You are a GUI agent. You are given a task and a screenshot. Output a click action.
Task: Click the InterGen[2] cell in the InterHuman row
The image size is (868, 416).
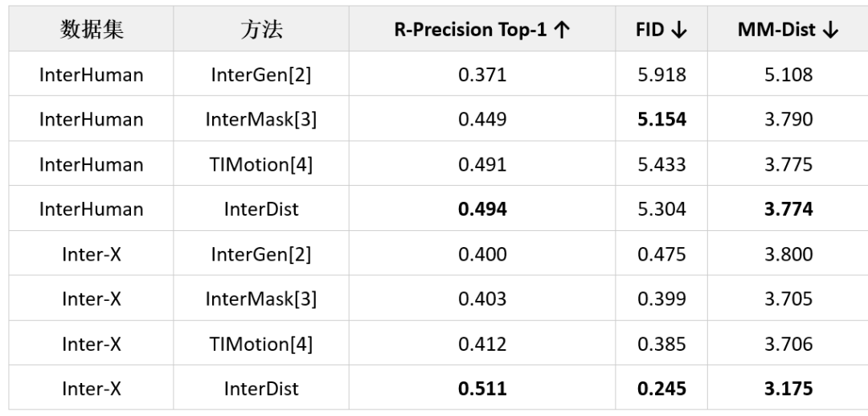click(x=261, y=74)
